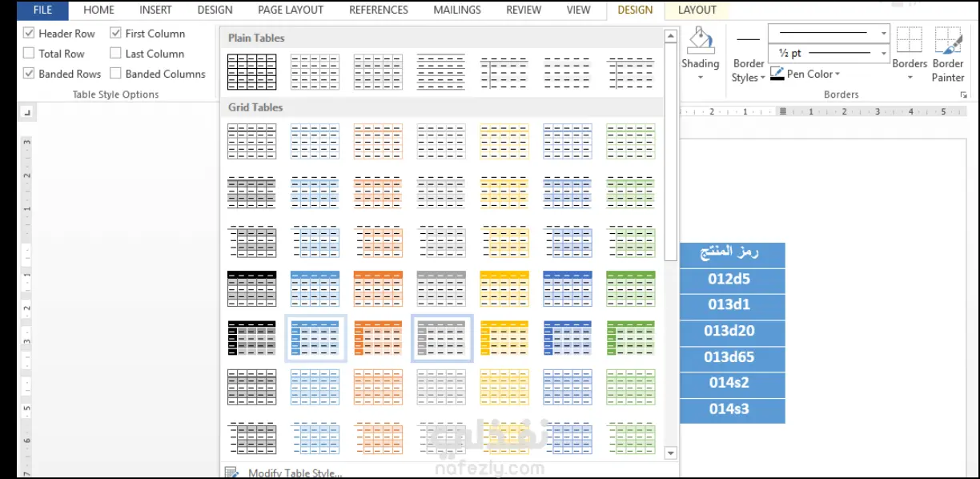Viewport: 980px width, 479px height.
Task: Select Grid Table 5 Dark gray Accent 3
Action: coord(442,338)
